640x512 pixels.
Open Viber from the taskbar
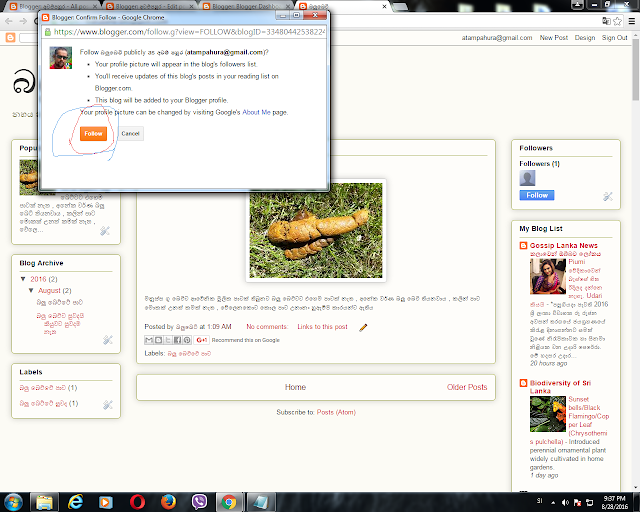pos(199,502)
